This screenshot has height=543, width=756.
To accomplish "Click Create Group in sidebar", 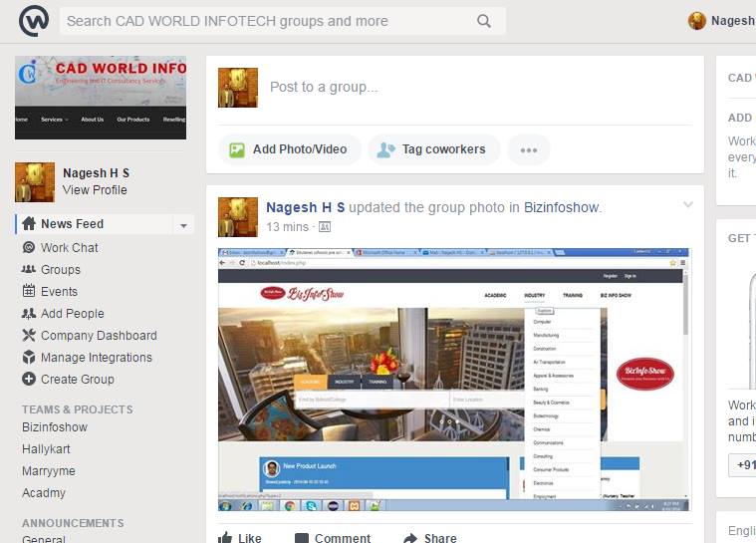I will tap(77, 379).
